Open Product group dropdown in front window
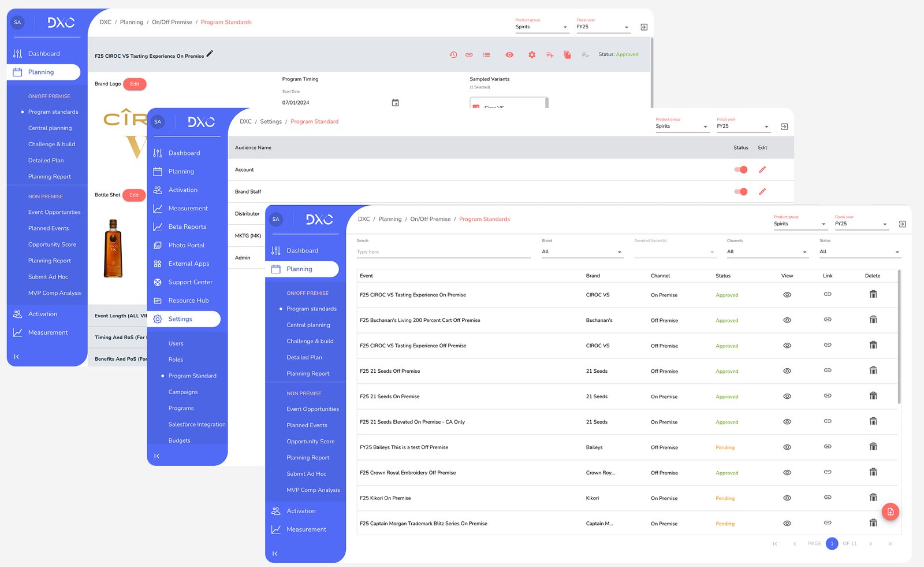This screenshot has width=924, height=567. (x=800, y=224)
